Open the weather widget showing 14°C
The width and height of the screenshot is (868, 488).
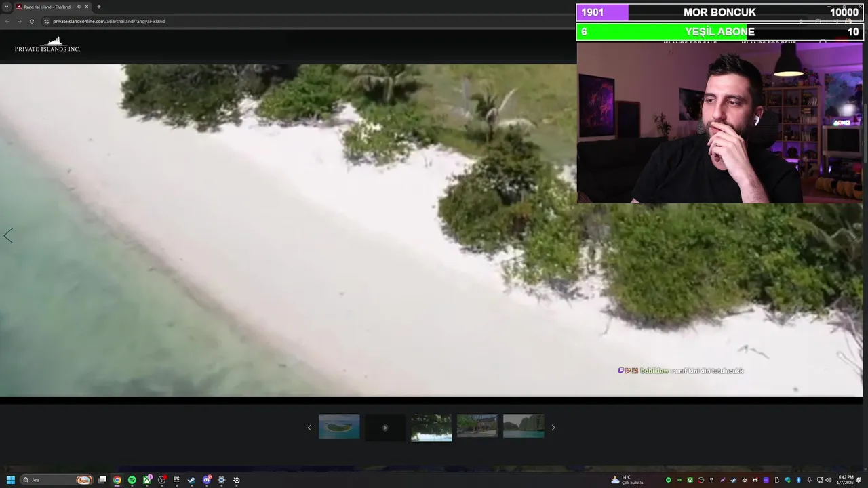pos(627,480)
